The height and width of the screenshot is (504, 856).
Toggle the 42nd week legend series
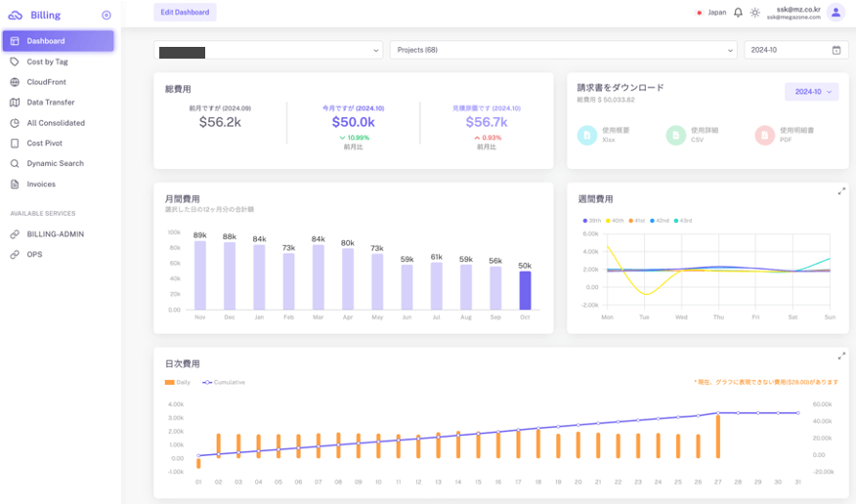coord(659,221)
